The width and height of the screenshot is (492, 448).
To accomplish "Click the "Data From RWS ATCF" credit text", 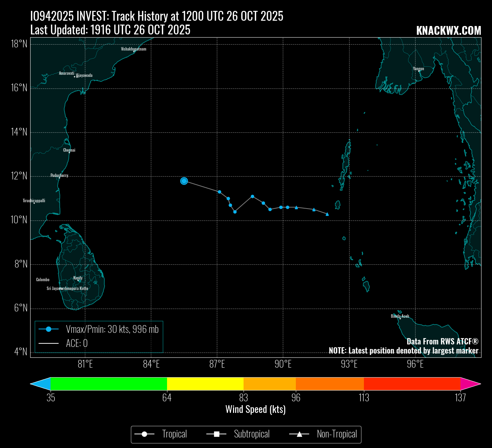I will (442, 341).
